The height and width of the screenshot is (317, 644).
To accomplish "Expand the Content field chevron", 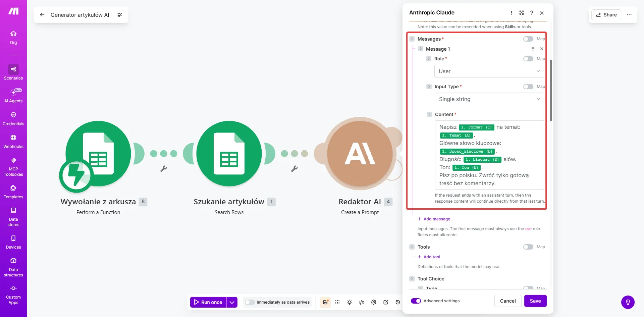I will coord(429,114).
